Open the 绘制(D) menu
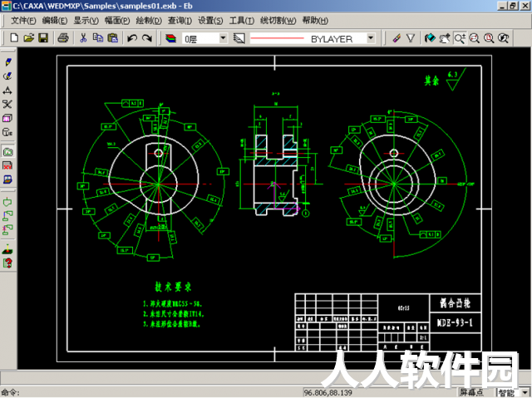 pyautogui.click(x=149, y=21)
